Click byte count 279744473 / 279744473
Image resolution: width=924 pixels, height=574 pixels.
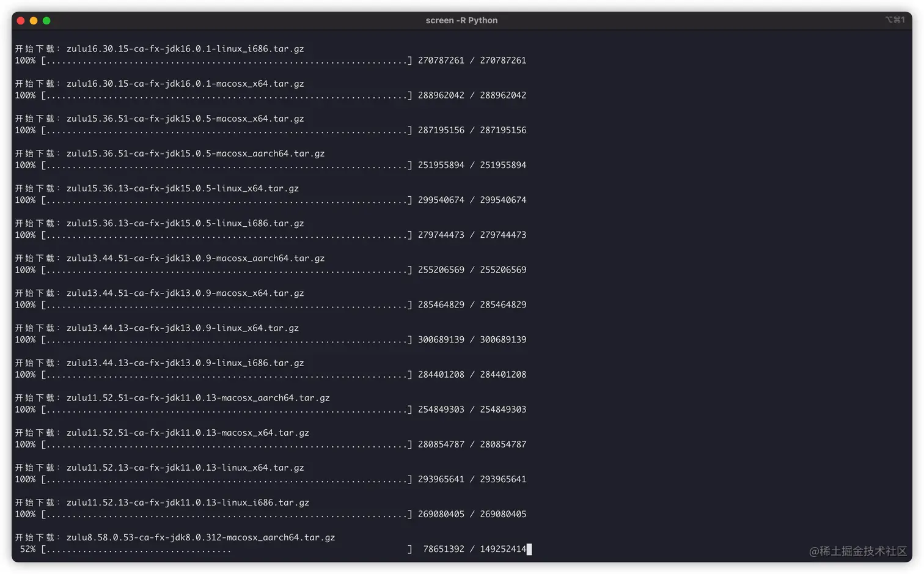(x=472, y=235)
